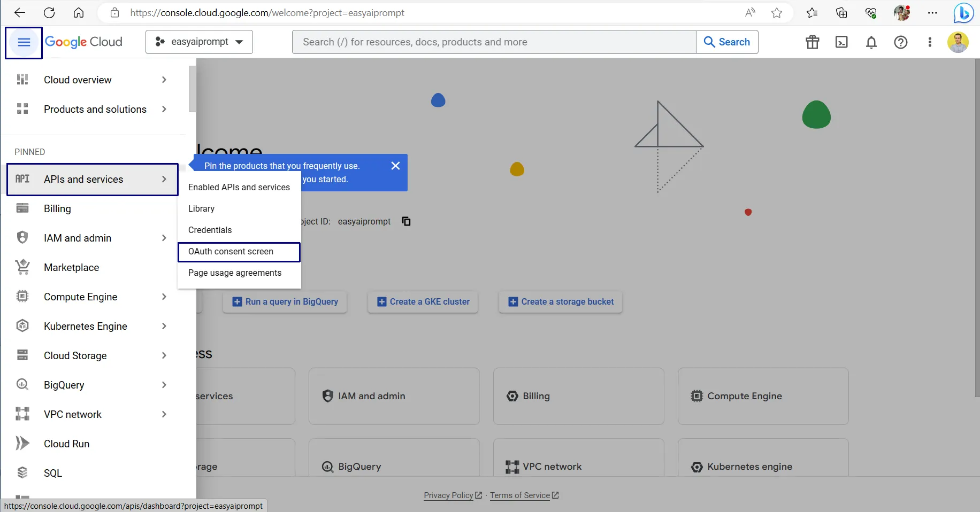Click the free trial gift icon
The height and width of the screenshot is (512, 980).
(x=813, y=42)
